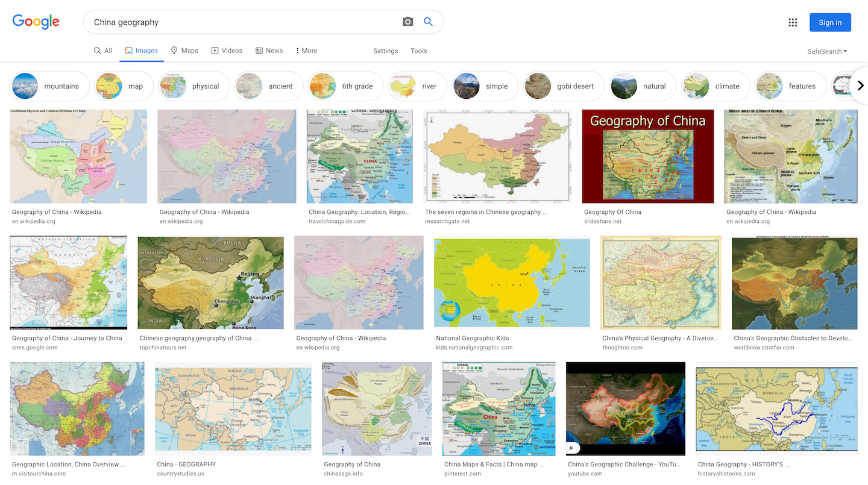Click the 'Geography Of China' slideshare title
Viewport: 868px width, 485px height.
pos(612,212)
